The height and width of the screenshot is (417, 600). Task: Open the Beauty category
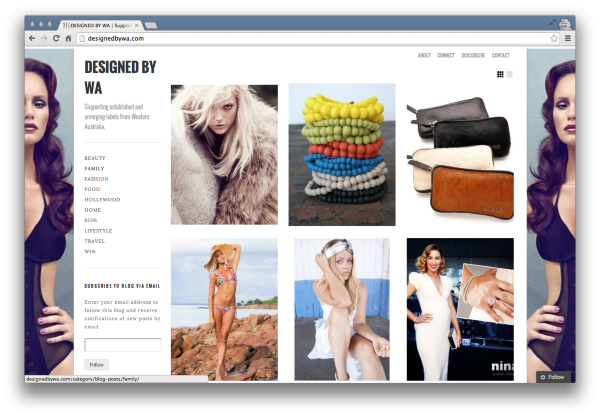(95, 158)
